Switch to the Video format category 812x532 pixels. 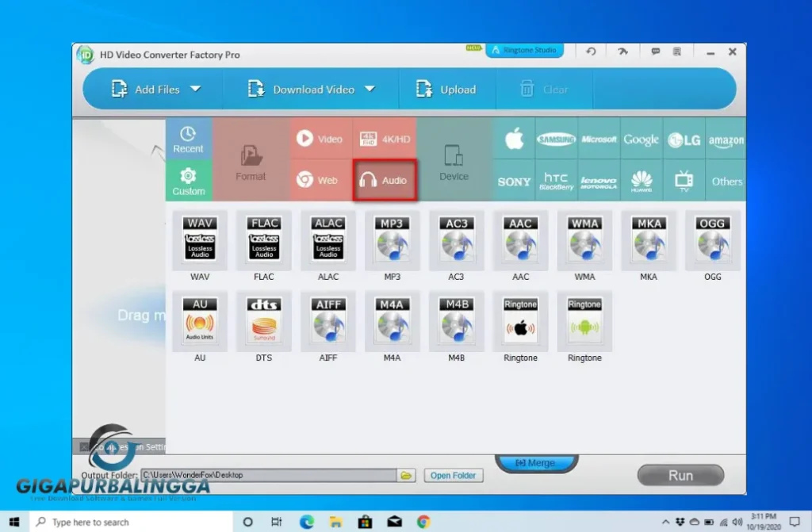320,137
